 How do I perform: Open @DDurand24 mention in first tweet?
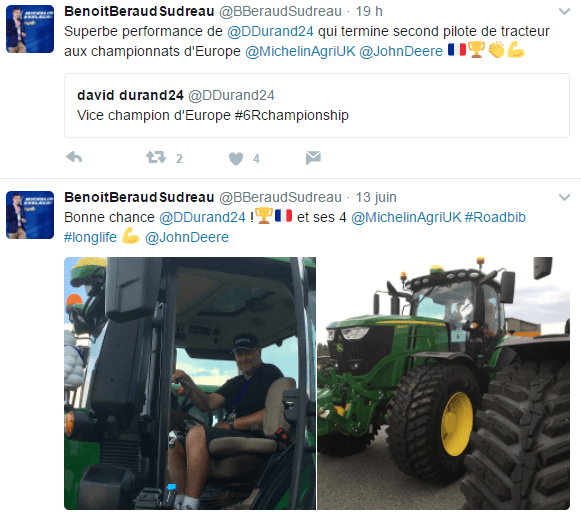(x=270, y=31)
